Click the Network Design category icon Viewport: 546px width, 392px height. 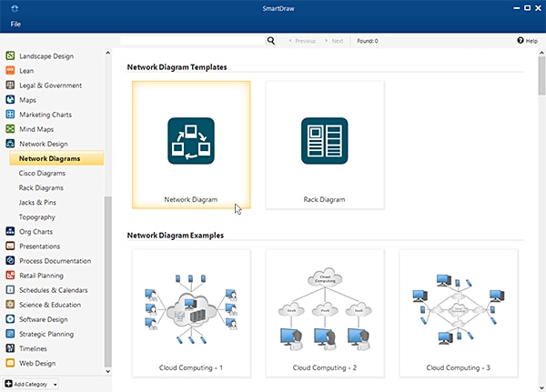coord(10,144)
